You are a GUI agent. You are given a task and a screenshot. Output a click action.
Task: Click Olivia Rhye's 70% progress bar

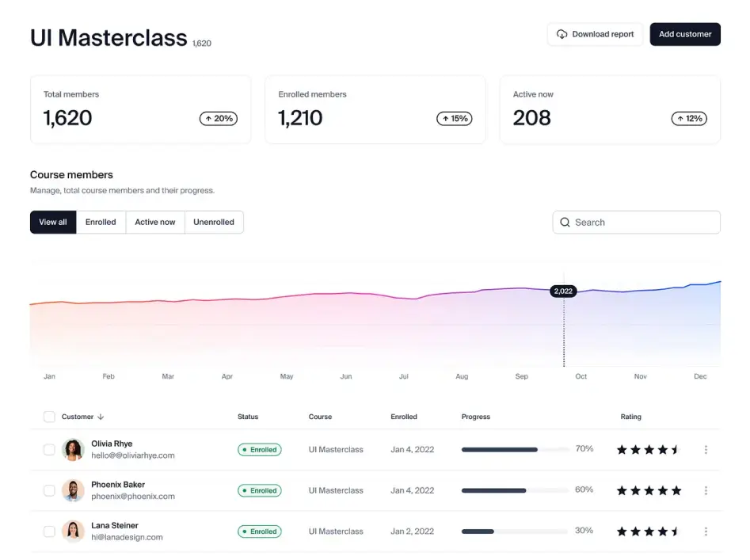(x=515, y=450)
